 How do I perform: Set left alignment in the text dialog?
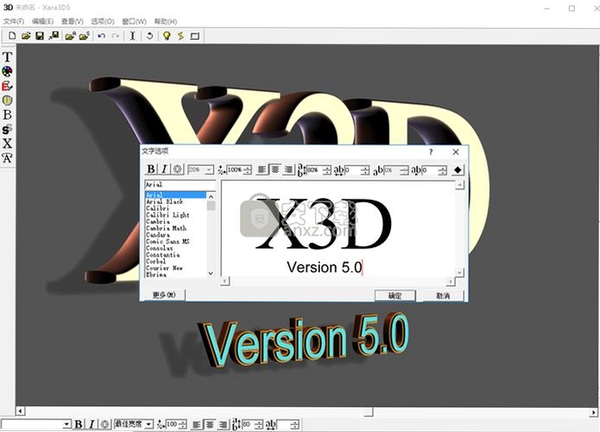coord(261,169)
